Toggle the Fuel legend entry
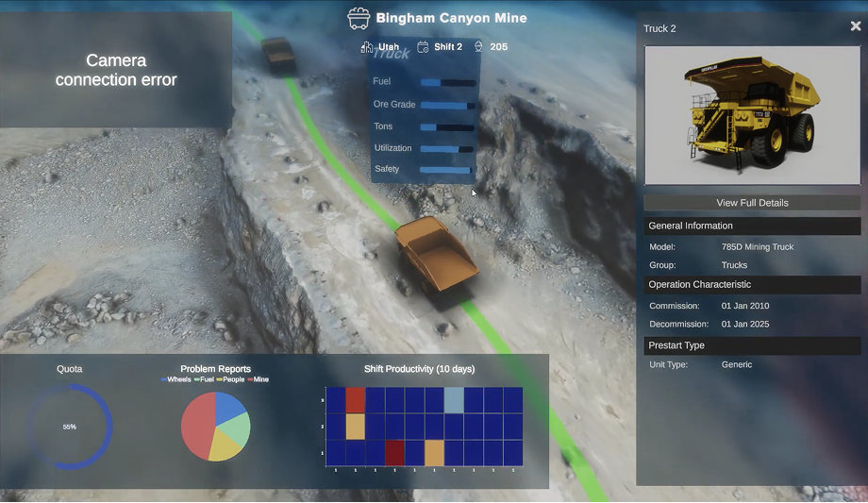Viewport: 868px width, 503px height. 205,379
